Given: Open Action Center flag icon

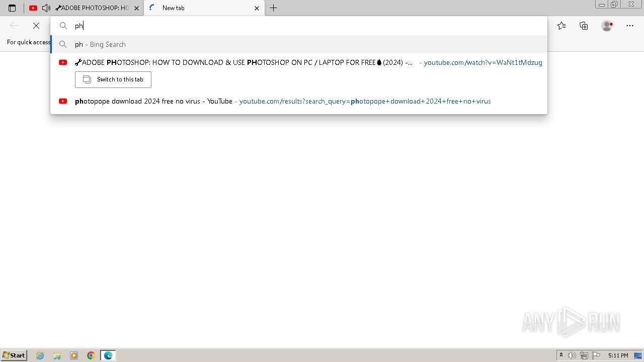Looking at the screenshot, I should 596,355.
